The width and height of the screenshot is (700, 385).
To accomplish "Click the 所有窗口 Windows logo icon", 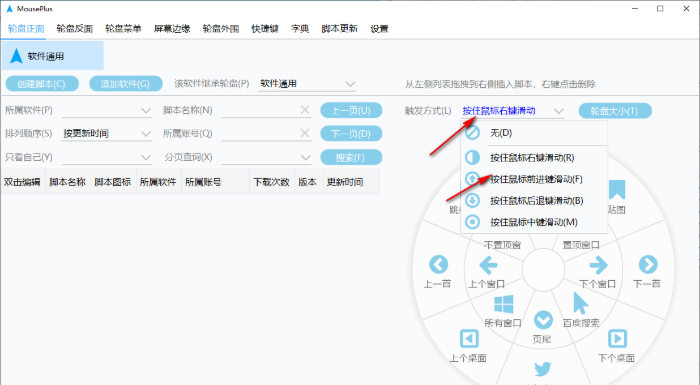I will (504, 304).
